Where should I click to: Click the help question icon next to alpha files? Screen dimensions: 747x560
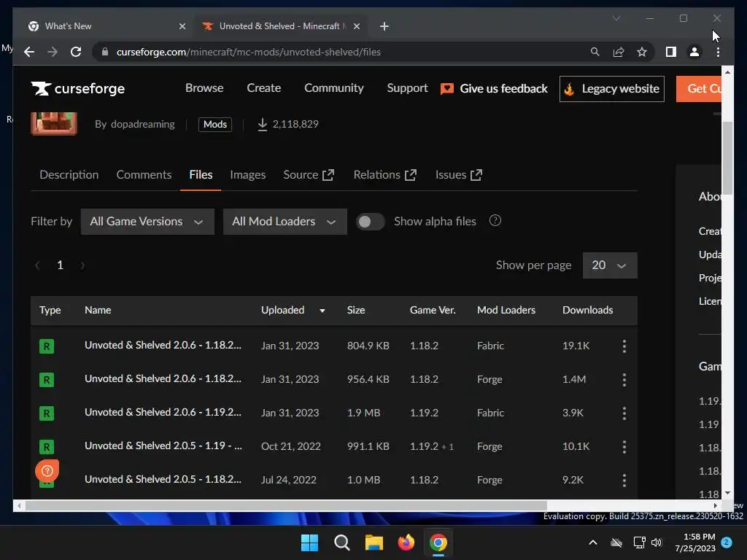495,220
